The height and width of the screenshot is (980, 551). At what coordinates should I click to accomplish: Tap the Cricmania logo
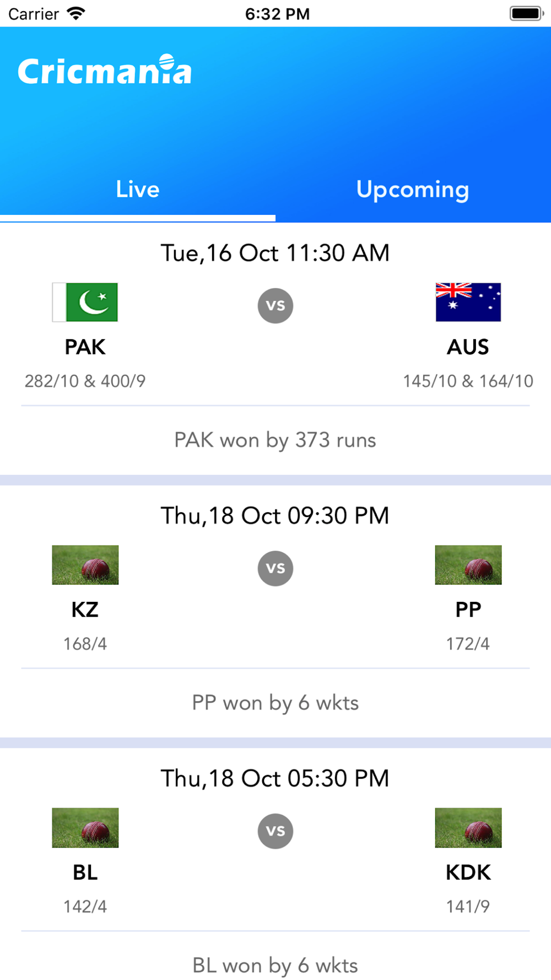coord(105,70)
